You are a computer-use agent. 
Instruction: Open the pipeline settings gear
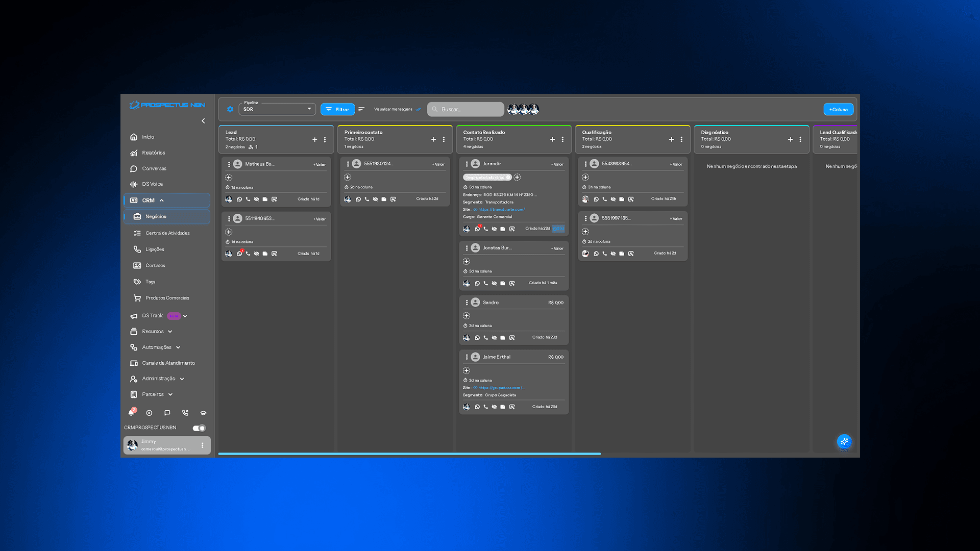[230, 109]
